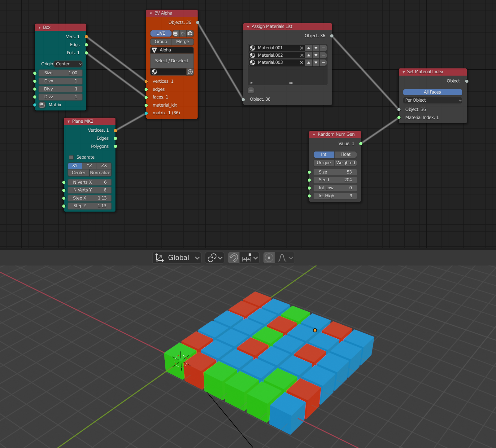The width and height of the screenshot is (496, 448).
Task: Select the Float mode in Random Num Gen
Action: (x=346, y=154)
